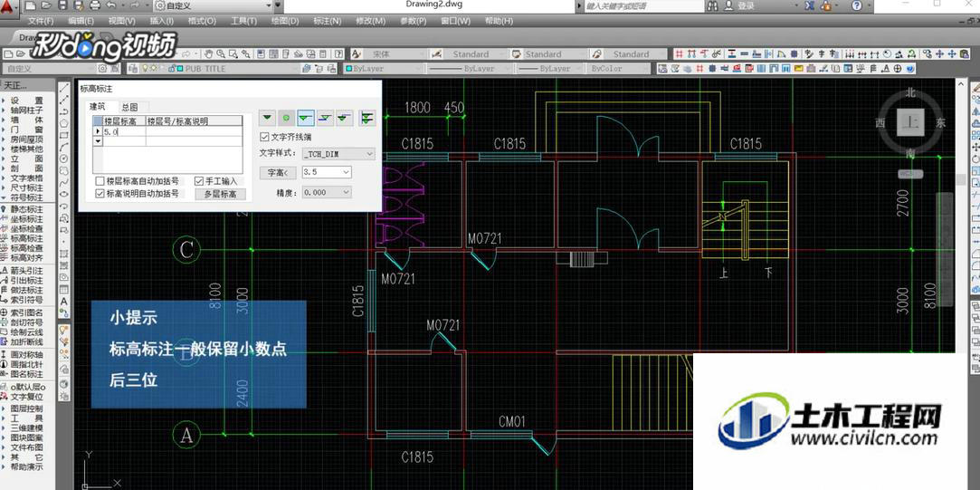
Task: Click the Save icon in quick access bar
Action: click(x=63, y=5)
